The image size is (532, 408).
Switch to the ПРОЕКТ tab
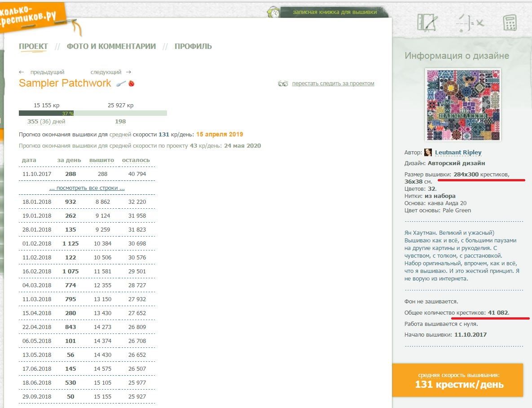(x=33, y=46)
